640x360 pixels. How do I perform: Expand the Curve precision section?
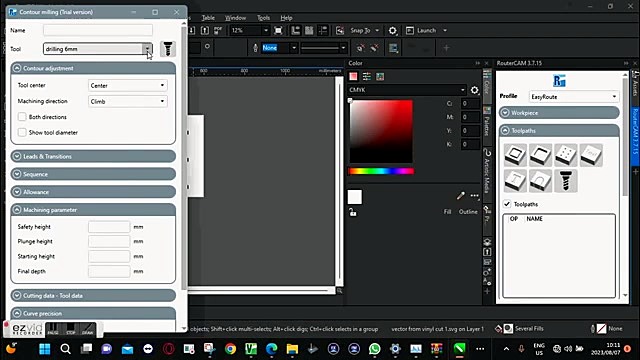[x=93, y=313]
